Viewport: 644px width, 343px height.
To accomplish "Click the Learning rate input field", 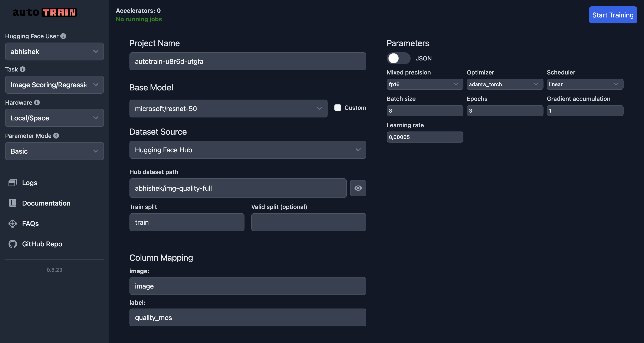I will click(424, 137).
